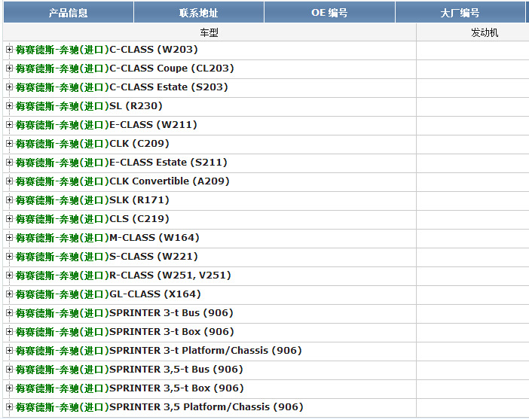The image size is (529, 420).
Task: Click plus icon beside SLK (R171)
Action: click(10, 200)
